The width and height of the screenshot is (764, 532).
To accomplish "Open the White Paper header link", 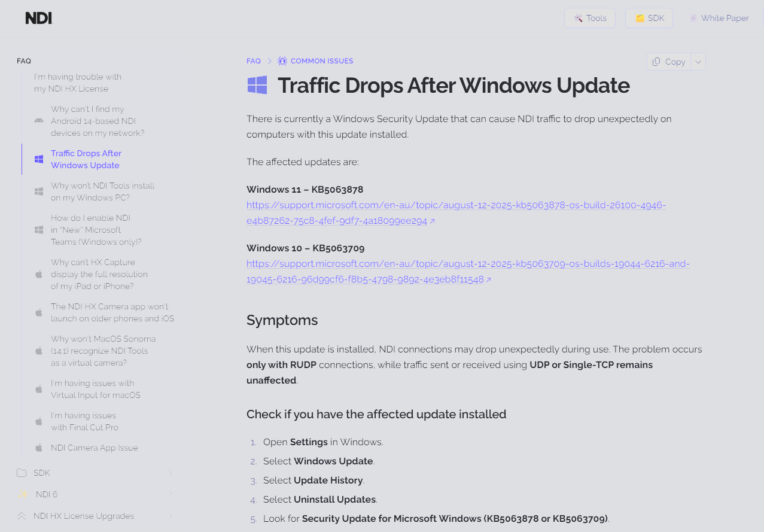I will point(719,18).
